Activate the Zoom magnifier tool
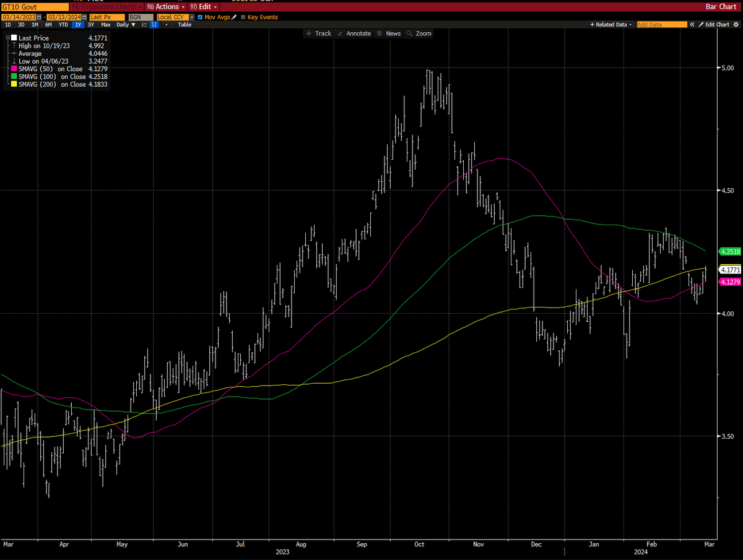Image resolution: width=743 pixels, height=560 pixels. (419, 33)
